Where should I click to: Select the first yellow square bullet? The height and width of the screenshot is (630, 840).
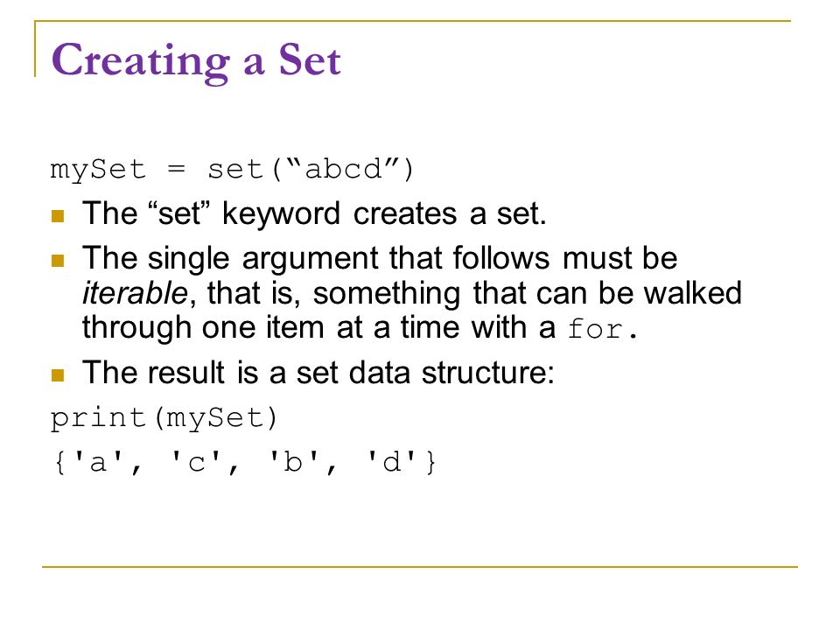tap(58, 215)
